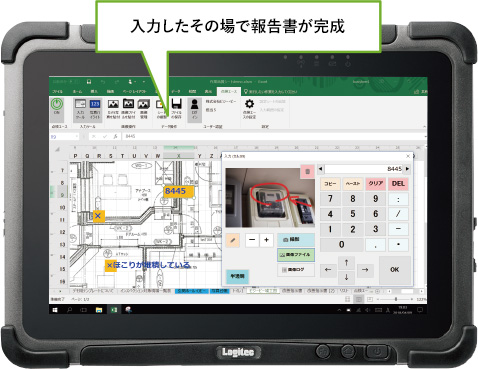The image size is (478, 369).
Task: Click the undo arrow in the title bar
Action: pyautogui.click(x=103, y=82)
